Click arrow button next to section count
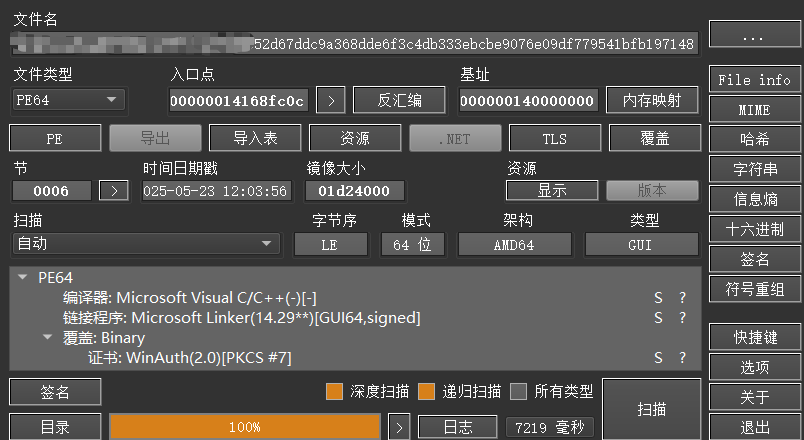 point(114,191)
